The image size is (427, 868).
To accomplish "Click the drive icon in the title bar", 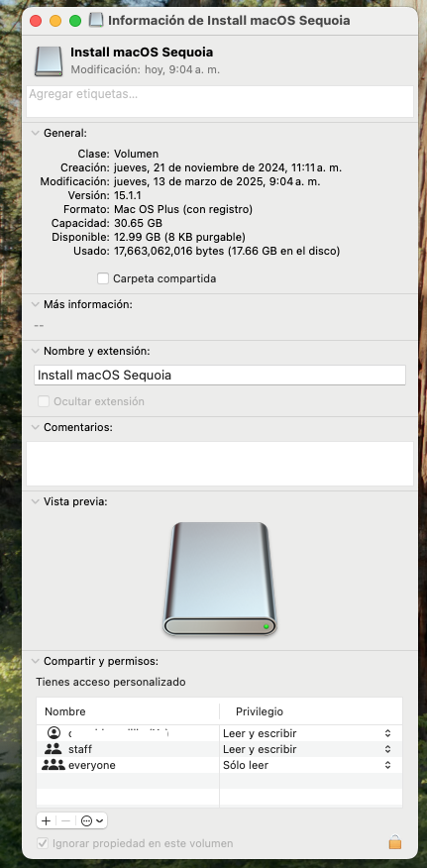I will coord(96,21).
